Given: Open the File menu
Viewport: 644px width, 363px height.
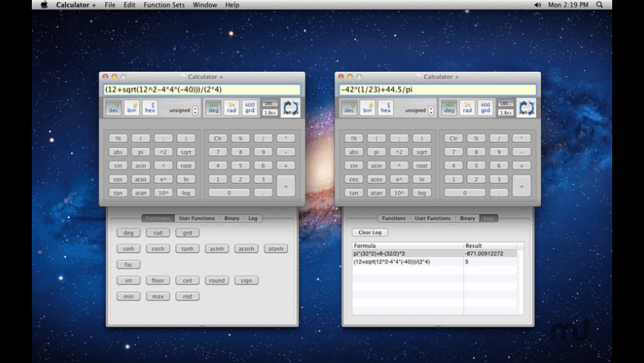Looking at the screenshot, I should point(110,5).
